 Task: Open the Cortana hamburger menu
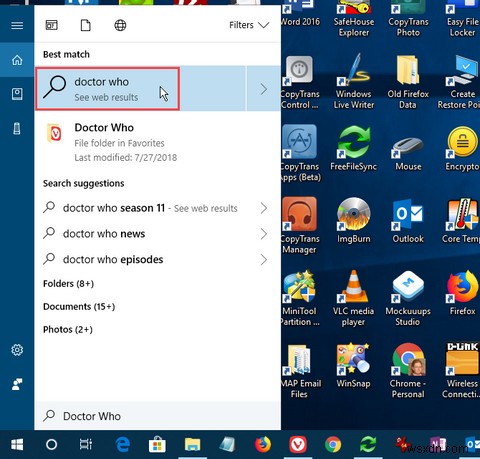pyautogui.click(x=17, y=25)
